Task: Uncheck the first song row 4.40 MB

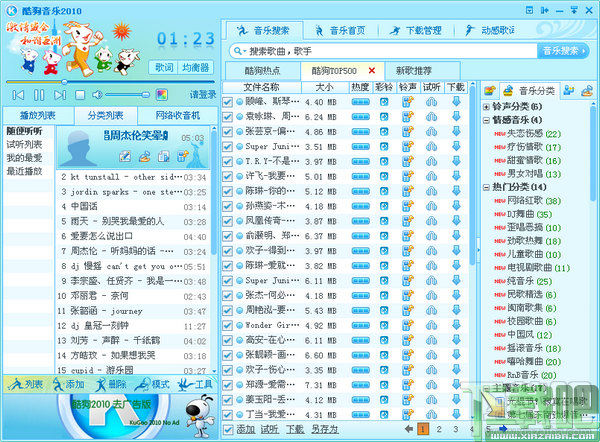Action: point(227,102)
